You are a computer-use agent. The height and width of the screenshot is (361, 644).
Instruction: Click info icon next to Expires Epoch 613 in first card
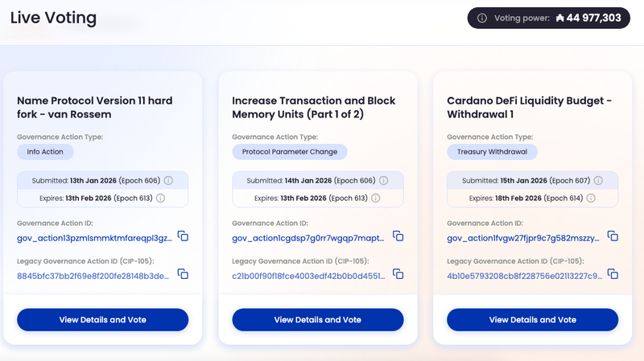[160, 198]
